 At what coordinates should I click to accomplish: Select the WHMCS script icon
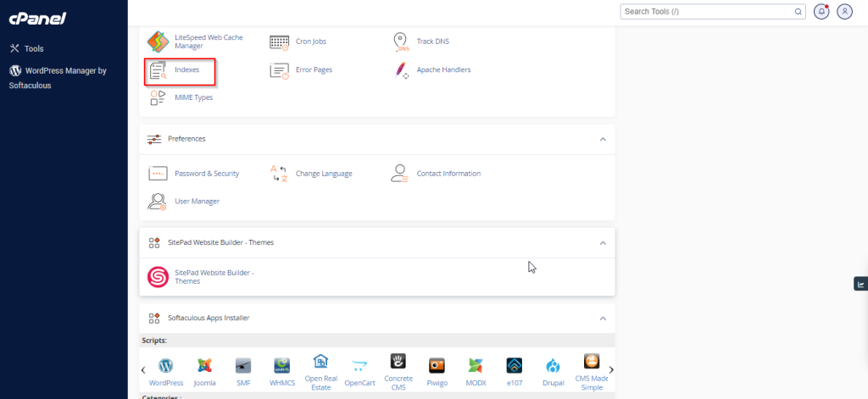pyautogui.click(x=281, y=366)
